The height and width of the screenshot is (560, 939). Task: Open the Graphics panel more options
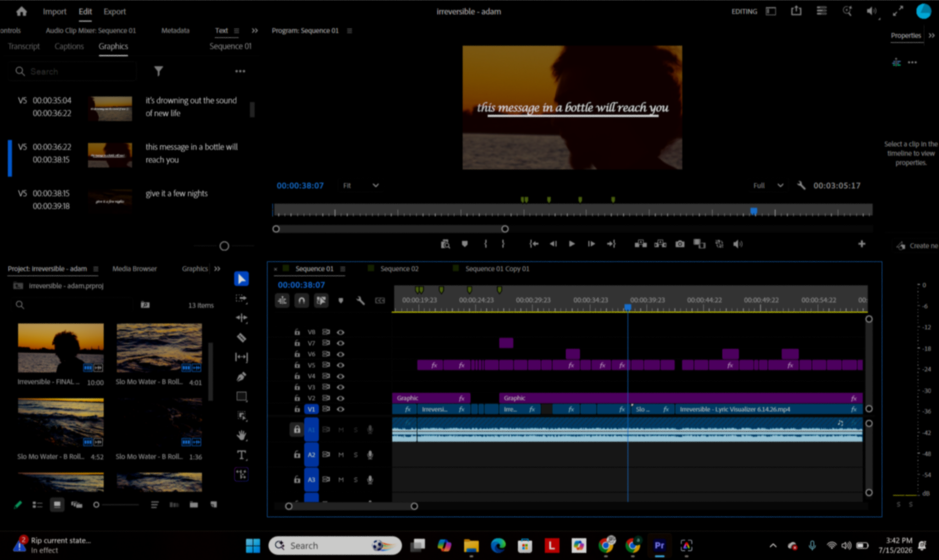tap(240, 71)
